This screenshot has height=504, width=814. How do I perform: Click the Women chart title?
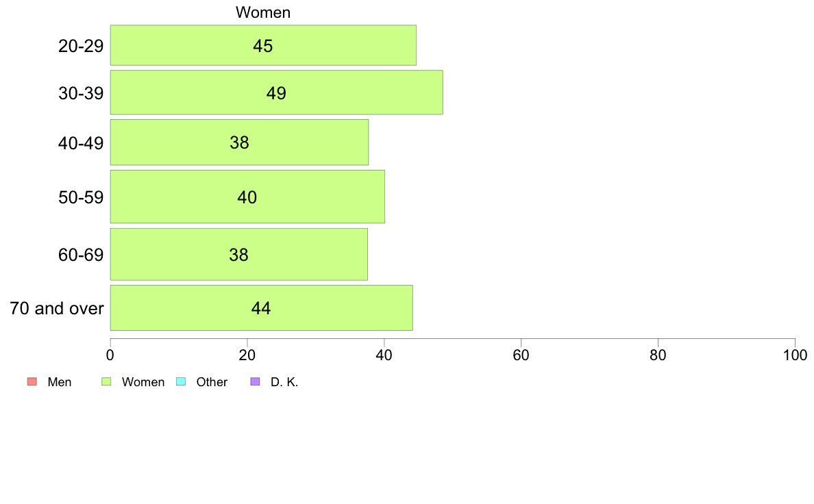click(263, 12)
